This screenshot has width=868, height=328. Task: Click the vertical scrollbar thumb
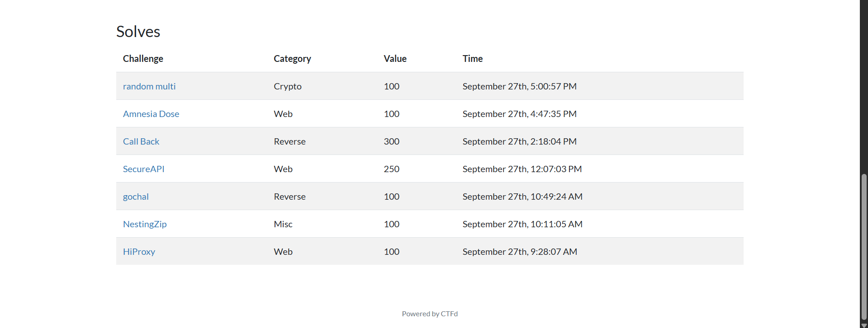pos(864,246)
